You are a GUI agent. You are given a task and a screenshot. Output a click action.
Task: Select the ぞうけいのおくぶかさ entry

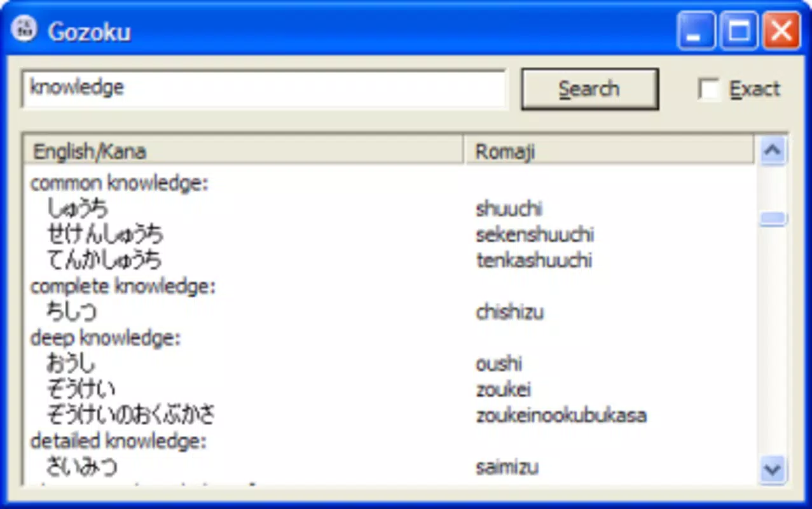point(131,415)
